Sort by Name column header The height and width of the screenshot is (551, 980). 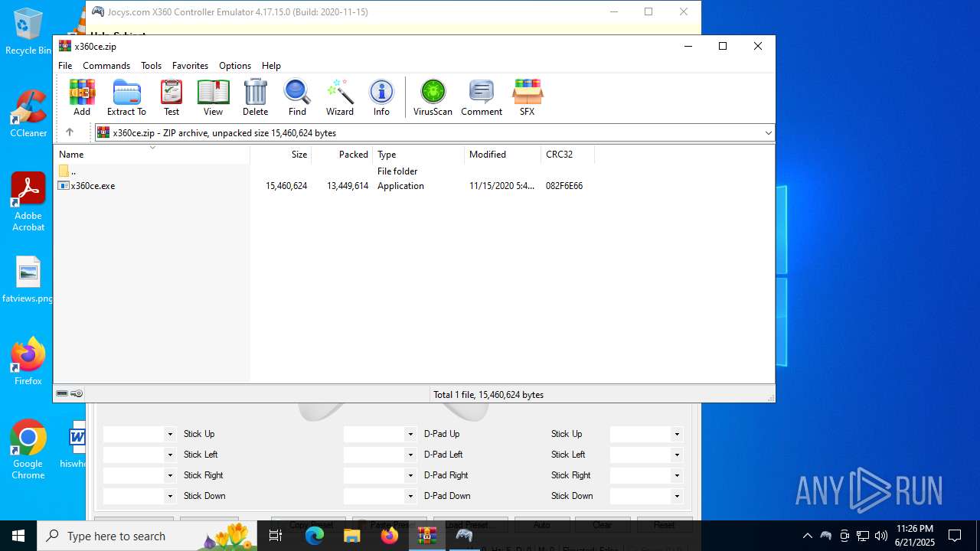pos(152,155)
